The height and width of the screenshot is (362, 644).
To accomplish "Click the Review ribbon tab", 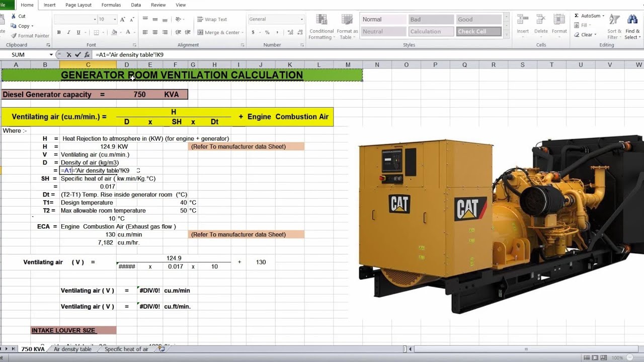I will [158, 5].
